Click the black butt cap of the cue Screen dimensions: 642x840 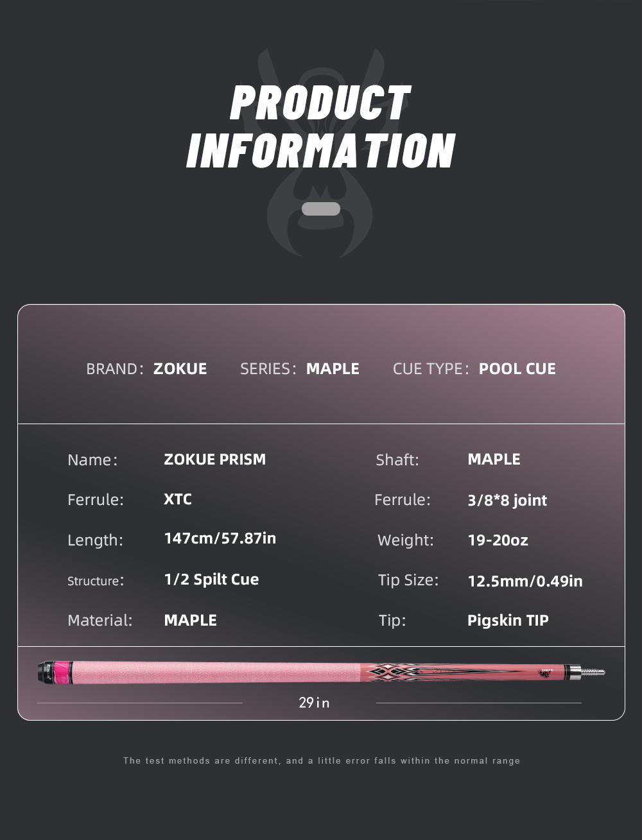pos(46,672)
